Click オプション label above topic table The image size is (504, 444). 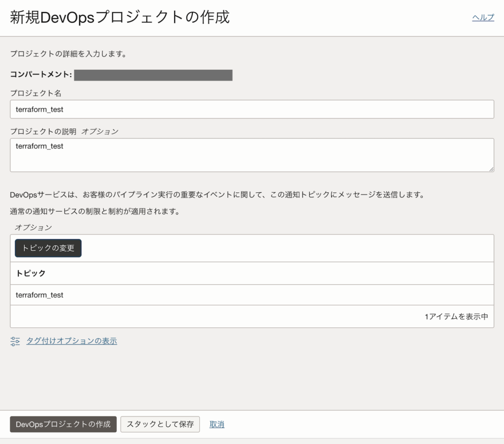[x=33, y=227]
